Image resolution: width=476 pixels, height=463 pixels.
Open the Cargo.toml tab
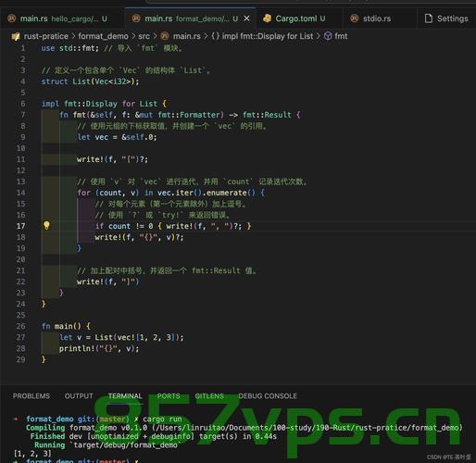click(300, 19)
